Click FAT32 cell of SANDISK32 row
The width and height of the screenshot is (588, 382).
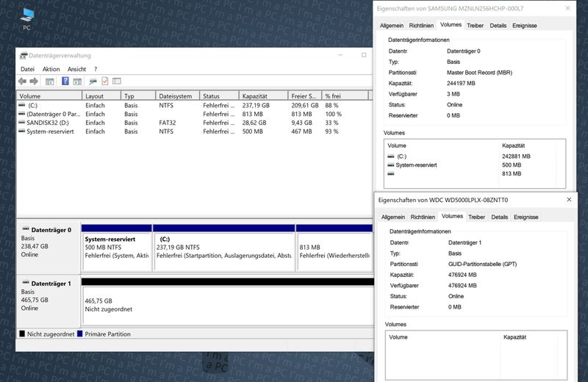pyautogui.click(x=168, y=123)
